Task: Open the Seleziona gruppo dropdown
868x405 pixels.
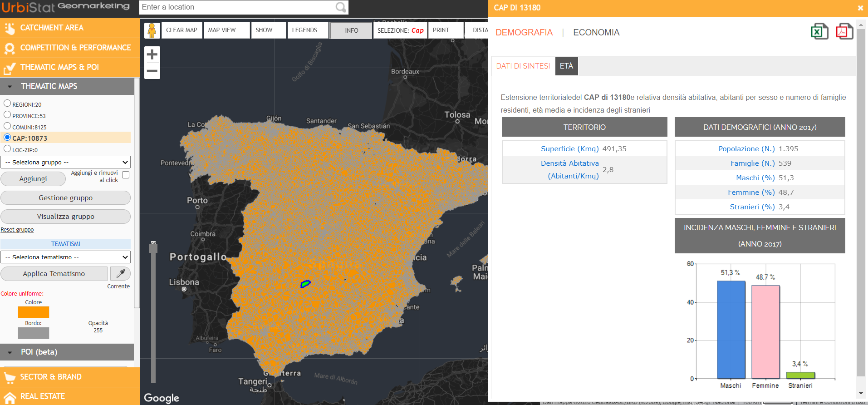Action: (x=66, y=162)
